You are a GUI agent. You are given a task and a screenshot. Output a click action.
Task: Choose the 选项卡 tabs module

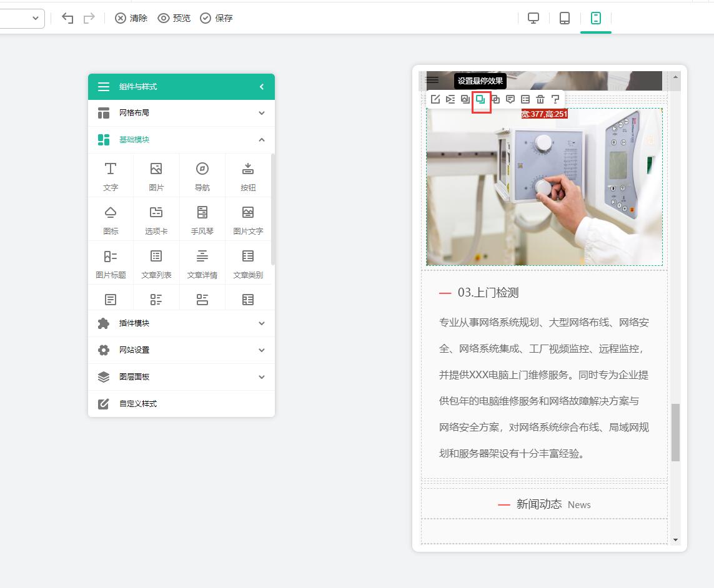156,220
